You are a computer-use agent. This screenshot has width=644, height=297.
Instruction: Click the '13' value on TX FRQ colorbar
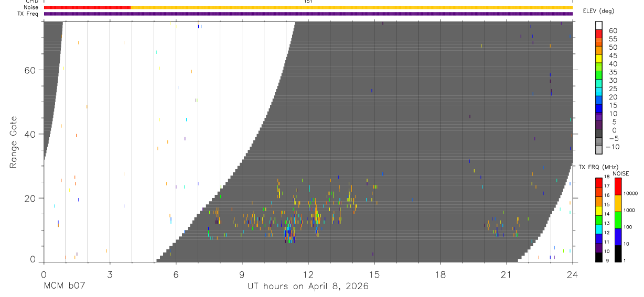click(607, 223)
